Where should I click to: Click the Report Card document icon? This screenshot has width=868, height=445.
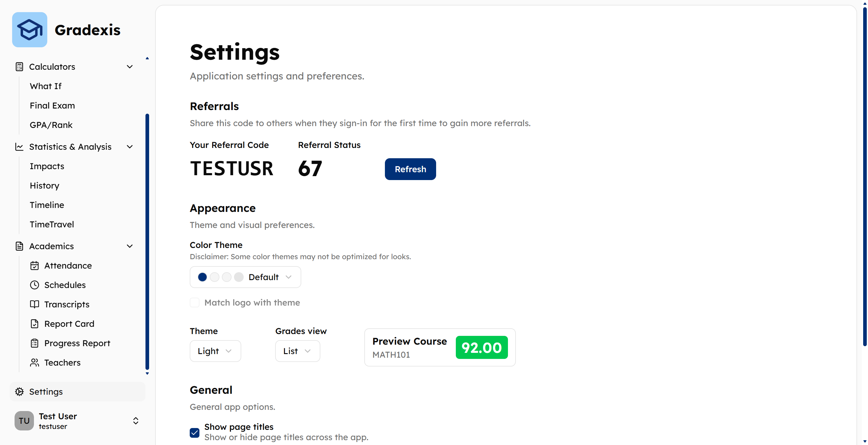pos(34,324)
